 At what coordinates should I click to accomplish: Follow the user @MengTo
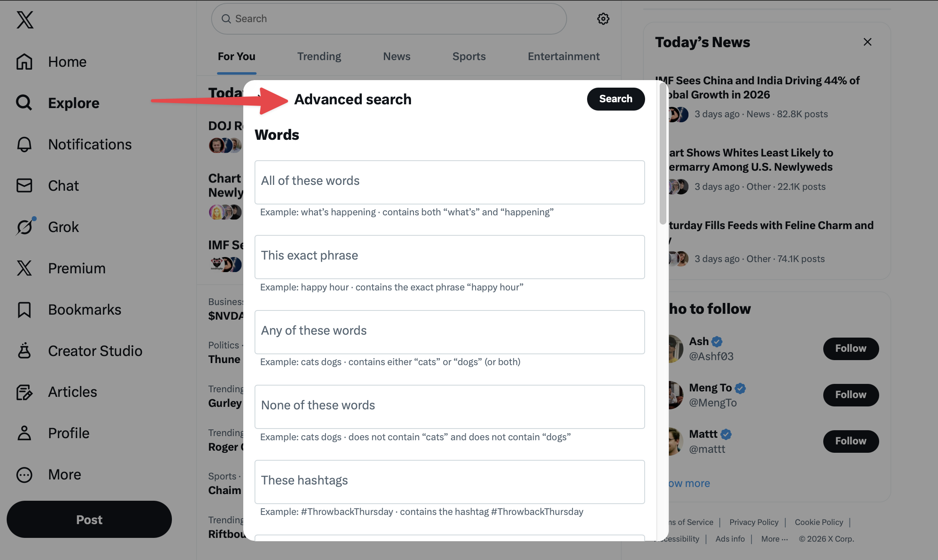pyautogui.click(x=850, y=395)
